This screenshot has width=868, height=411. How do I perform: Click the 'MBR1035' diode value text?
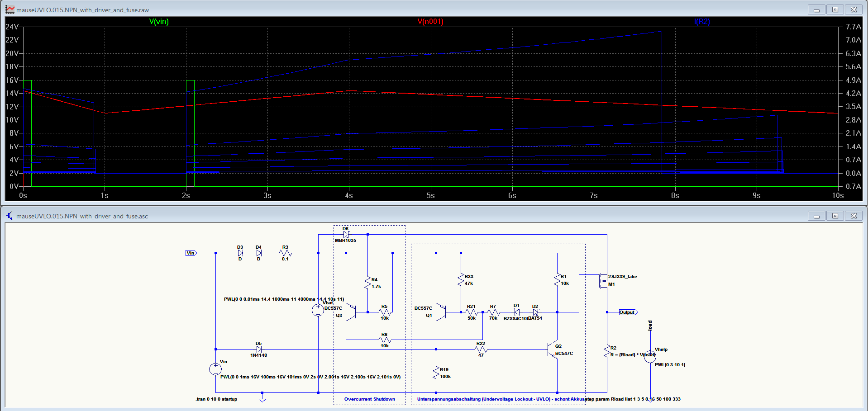pyautogui.click(x=345, y=241)
